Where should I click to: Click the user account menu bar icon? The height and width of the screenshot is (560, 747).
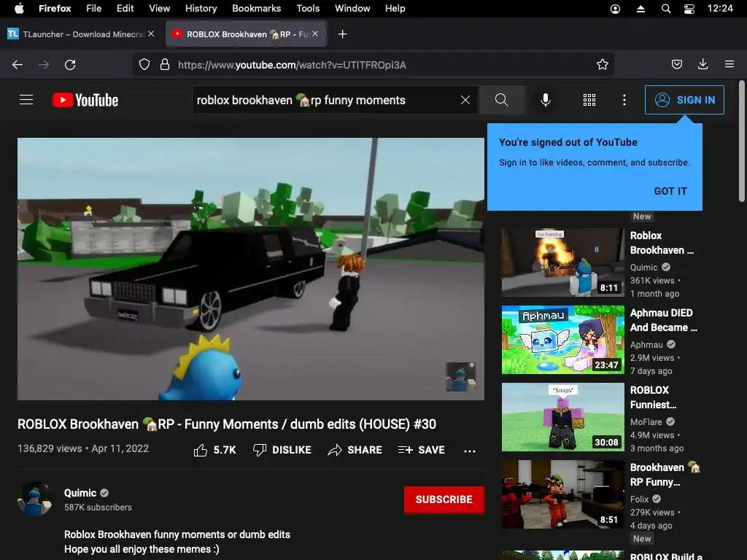[615, 9]
